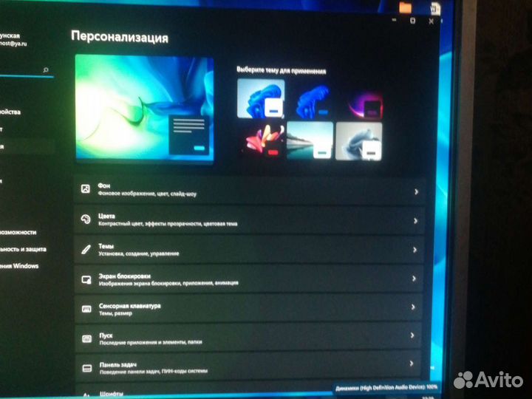This screenshot has height=399, width=532.
Task: Click the search magnifier icon in sidebar
Action: click(x=46, y=70)
